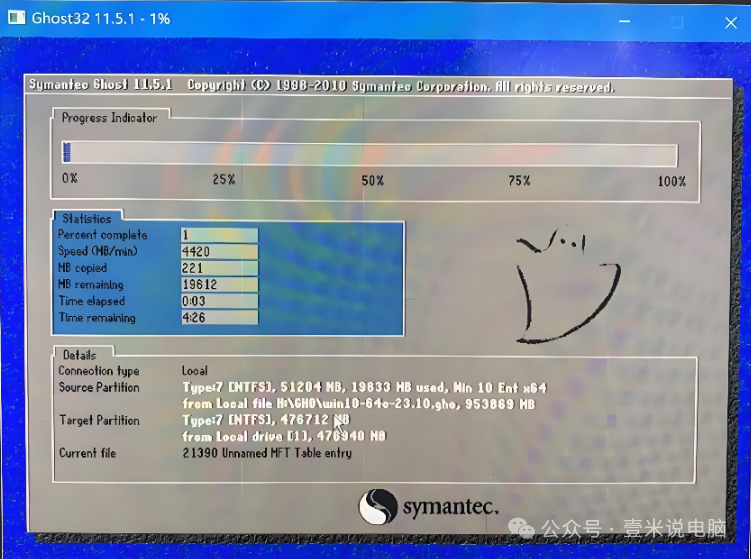Click the Details panel heading
The height and width of the screenshot is (559, 751).
tap(79, 354)
